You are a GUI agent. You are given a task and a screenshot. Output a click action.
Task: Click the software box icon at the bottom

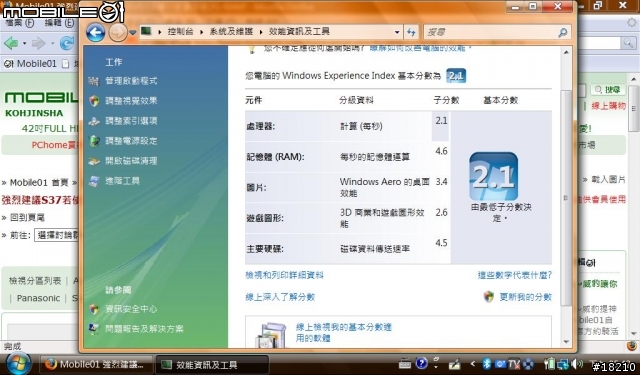[270, 335]
